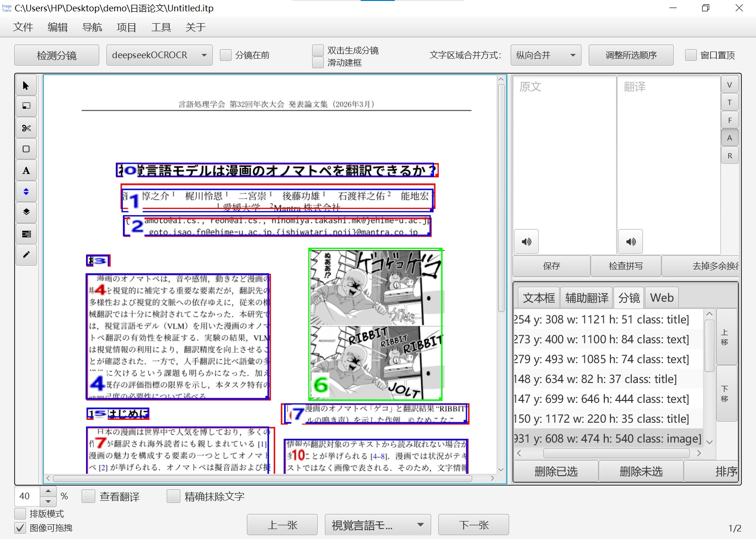This screenshot has height=539, width=756.
Task: Click the 检查拼写 button
Action: tap(626, 266)
